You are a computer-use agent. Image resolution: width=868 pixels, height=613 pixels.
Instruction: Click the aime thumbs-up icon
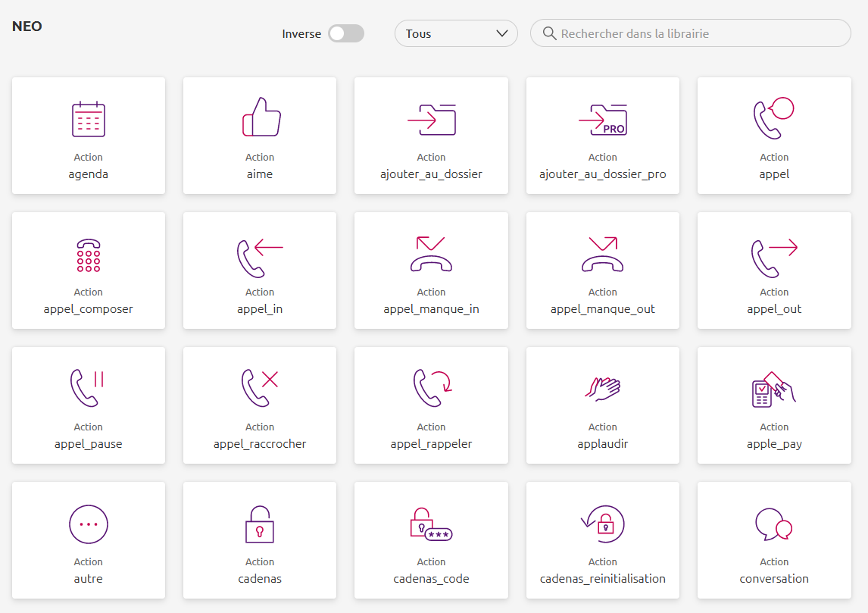point(260,117)
